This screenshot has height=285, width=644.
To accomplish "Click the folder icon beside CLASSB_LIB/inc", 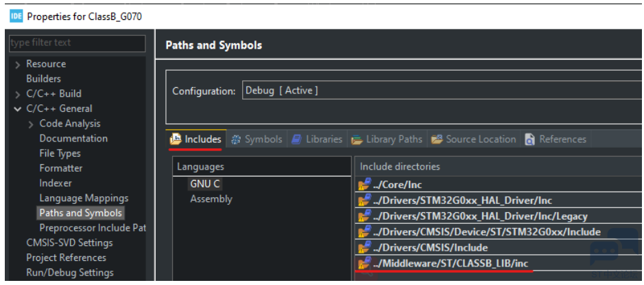I will tap(364, 263).
